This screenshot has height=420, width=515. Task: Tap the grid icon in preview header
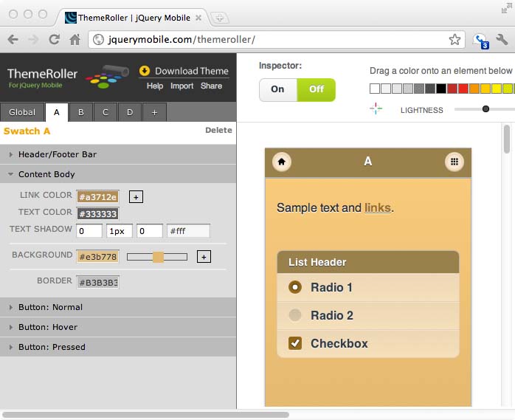pyautogui.click(x=454, y=162)
